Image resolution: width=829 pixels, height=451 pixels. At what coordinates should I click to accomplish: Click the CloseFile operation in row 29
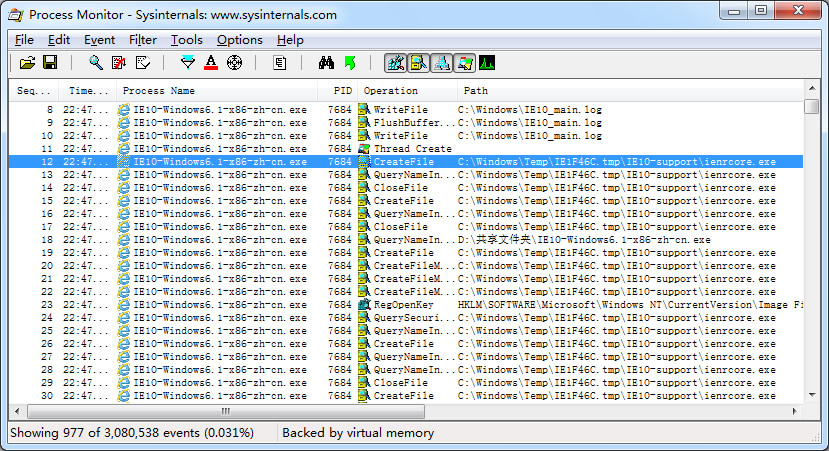tap(401, 383)
